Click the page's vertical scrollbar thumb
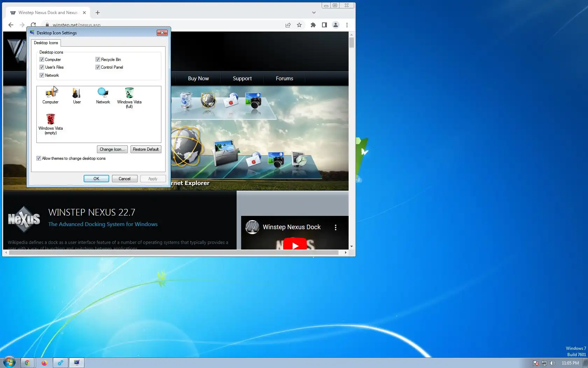 click(x=351, y=43)
